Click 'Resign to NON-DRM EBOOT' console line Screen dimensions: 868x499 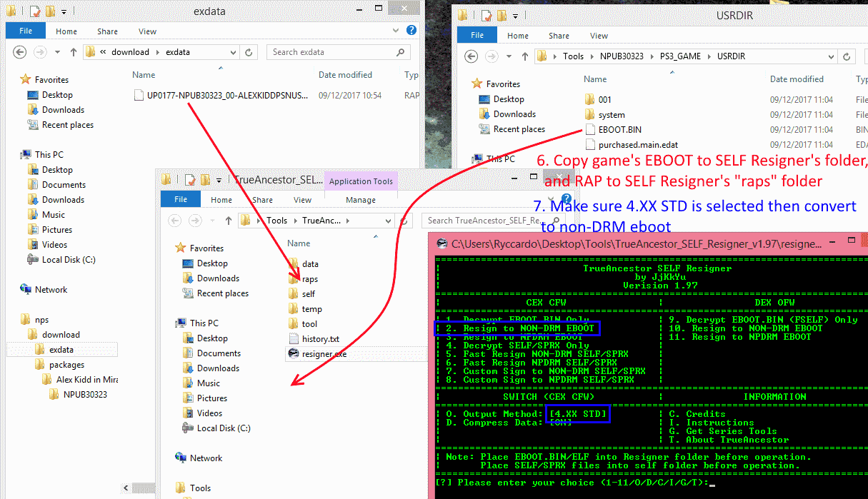[x=519, y=328]
